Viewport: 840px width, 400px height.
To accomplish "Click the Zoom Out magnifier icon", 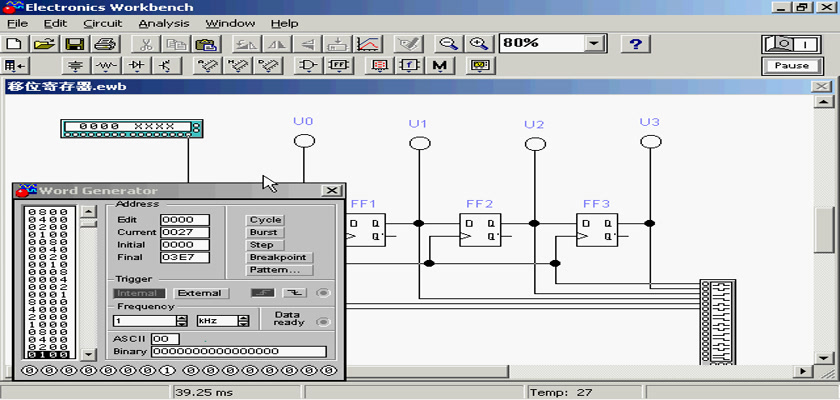I will [x=449, y=44].
